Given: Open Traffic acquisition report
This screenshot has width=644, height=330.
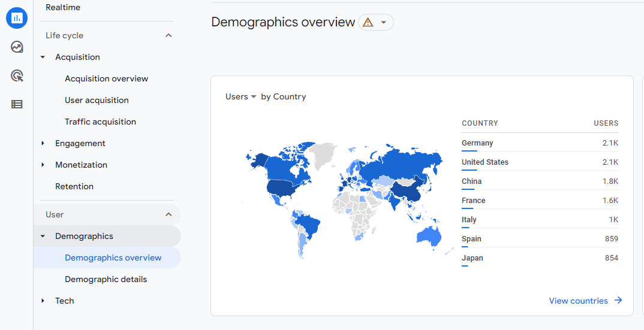Looking at the screenshot, I should [100, 122].
